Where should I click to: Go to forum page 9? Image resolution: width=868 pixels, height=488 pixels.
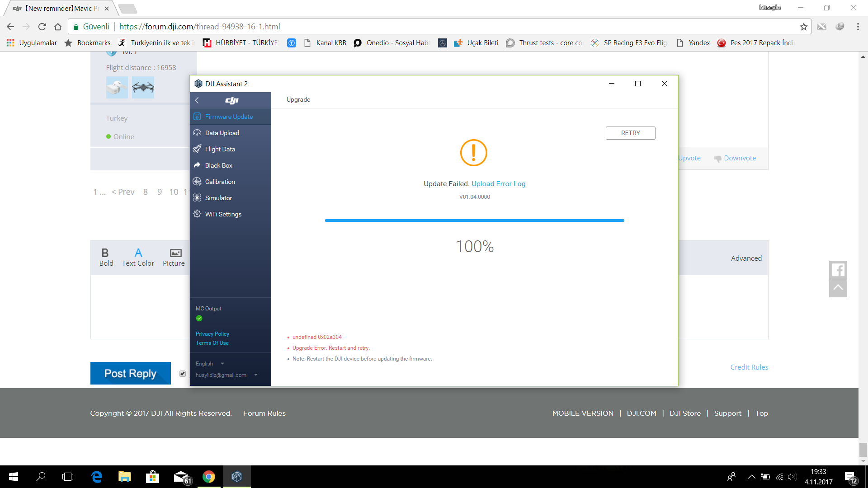(160, 192)
